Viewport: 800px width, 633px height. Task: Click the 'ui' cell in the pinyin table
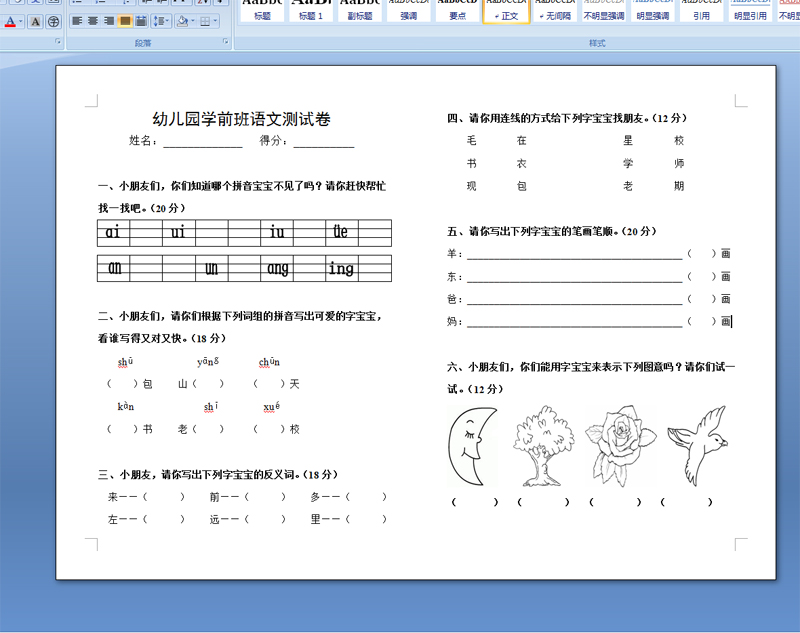pyautogui.click(x=179, y=233)
